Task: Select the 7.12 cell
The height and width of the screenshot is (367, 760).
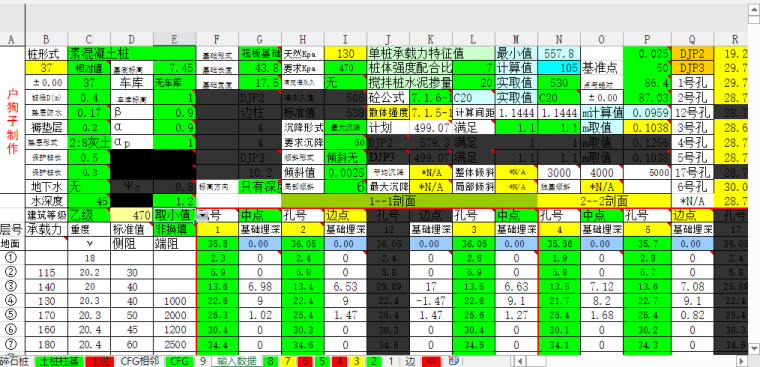Action: (602, 287)
